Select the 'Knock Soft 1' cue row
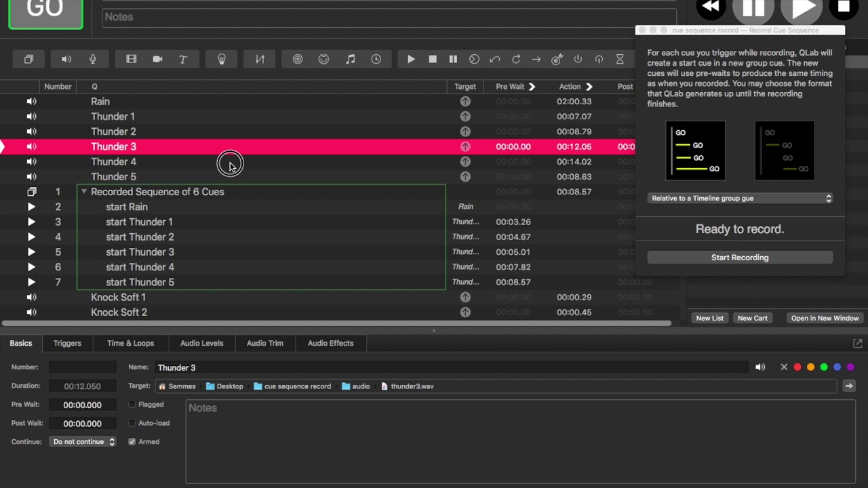The width and height of the screenshot is (868, 488). point(339,297)
